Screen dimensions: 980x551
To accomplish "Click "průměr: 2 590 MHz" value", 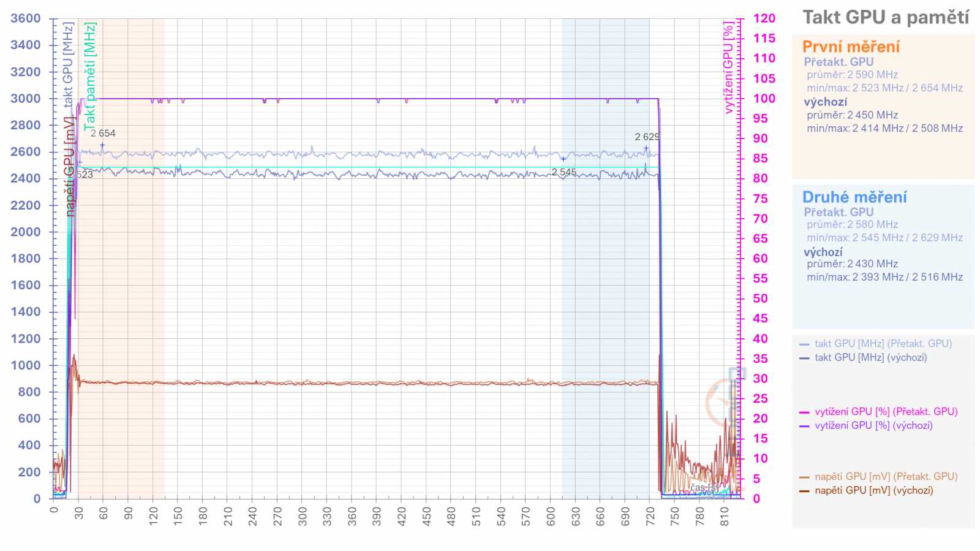I will [x=852, y=75].
